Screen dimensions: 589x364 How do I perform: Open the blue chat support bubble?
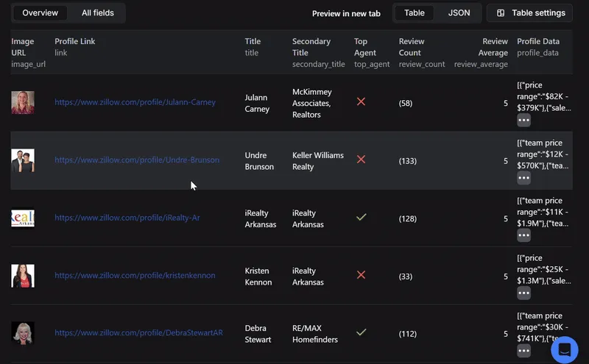point(564,350)
